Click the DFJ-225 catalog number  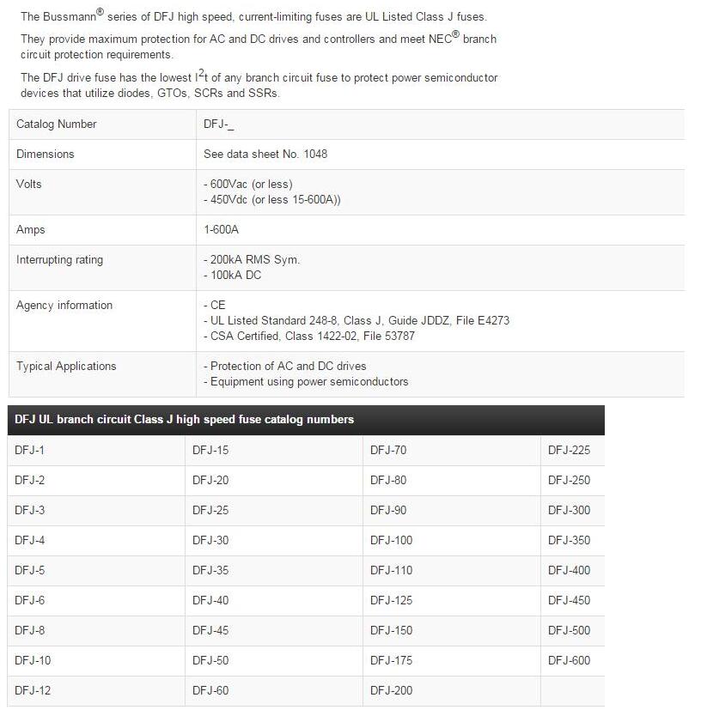click(x=569, y=450)
